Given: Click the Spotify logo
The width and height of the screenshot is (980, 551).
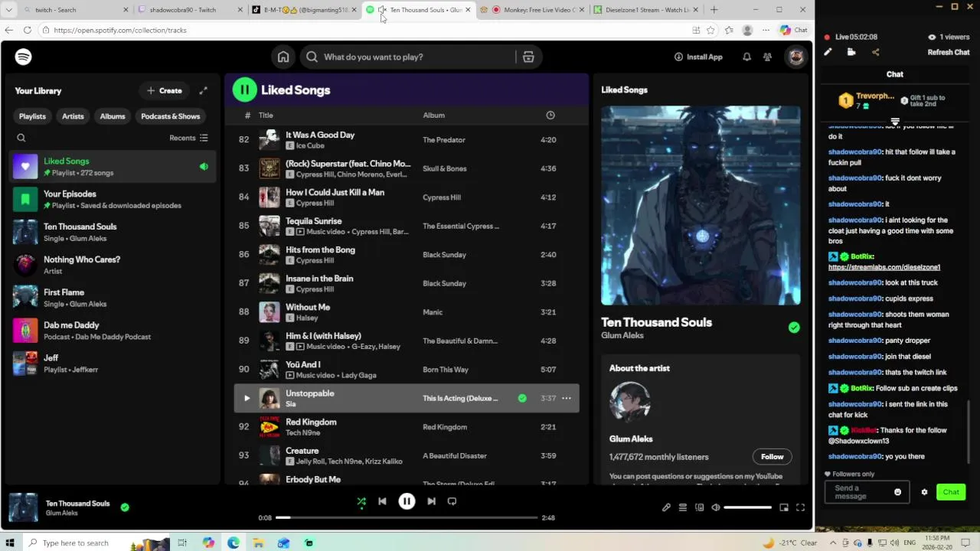Looking at the screenshot, I should (23, 57).
